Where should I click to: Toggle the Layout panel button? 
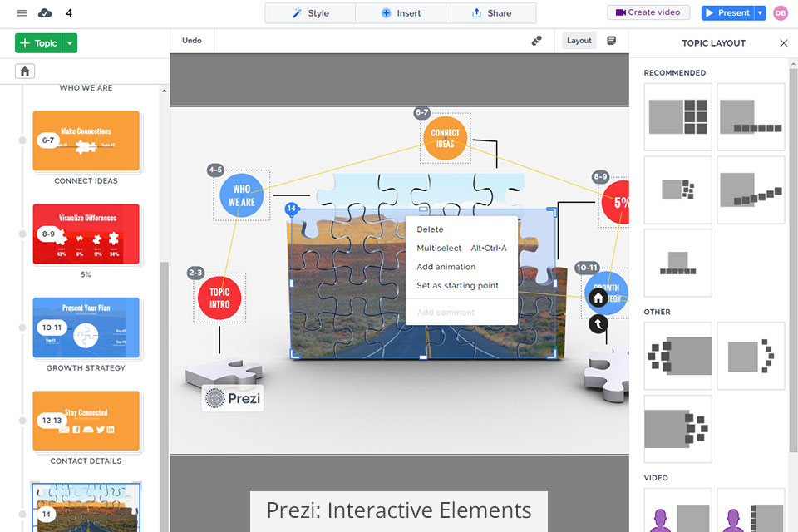tap(579, 41)
